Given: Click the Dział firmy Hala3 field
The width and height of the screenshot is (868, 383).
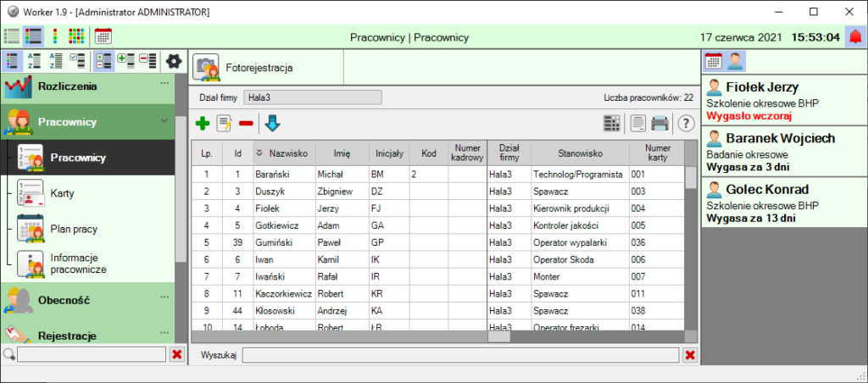Looking at the screenshot, I should point(313,97).
